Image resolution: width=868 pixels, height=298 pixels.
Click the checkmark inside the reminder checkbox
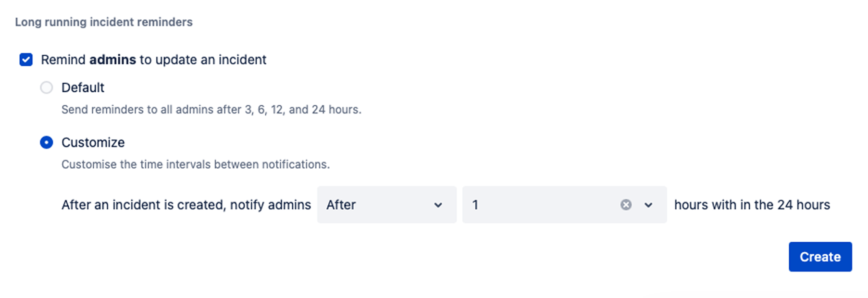click(x=25, y=59)
